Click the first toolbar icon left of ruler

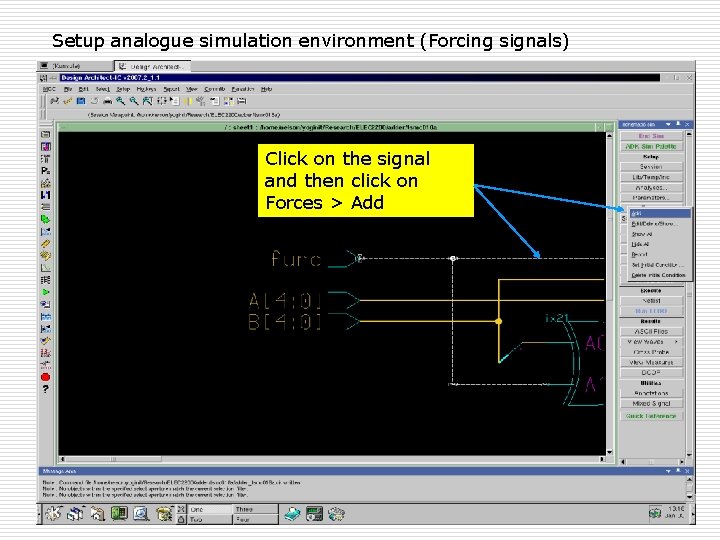tap(54, 101)
